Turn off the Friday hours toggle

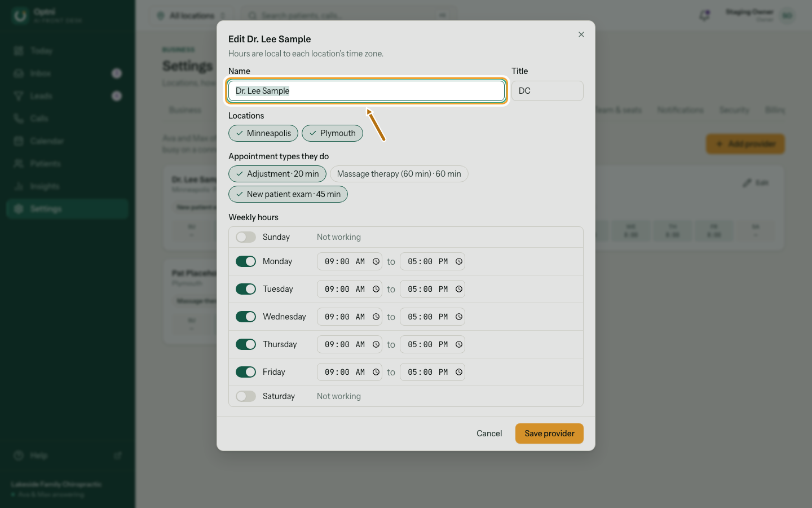246,372
